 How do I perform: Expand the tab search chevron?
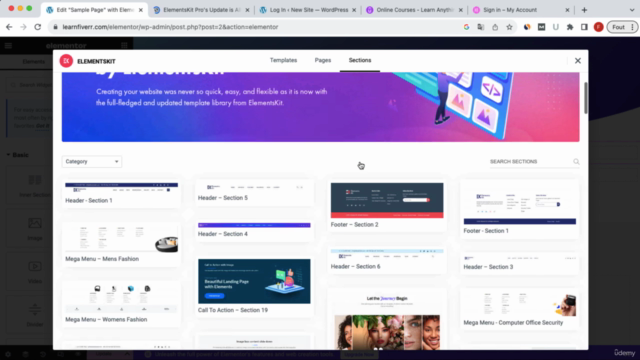click(x=632, y=10)
